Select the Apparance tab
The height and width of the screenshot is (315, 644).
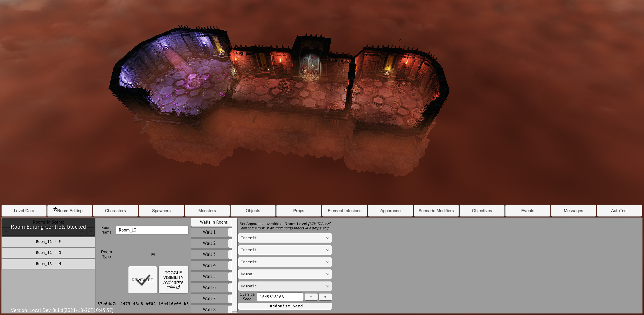[390, 211]
